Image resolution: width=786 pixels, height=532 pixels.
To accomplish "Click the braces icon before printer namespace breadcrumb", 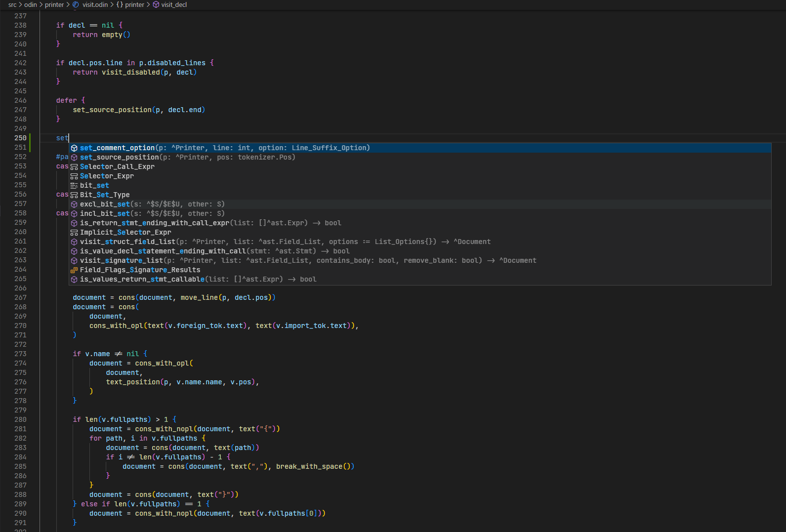I will click(120, 5).
